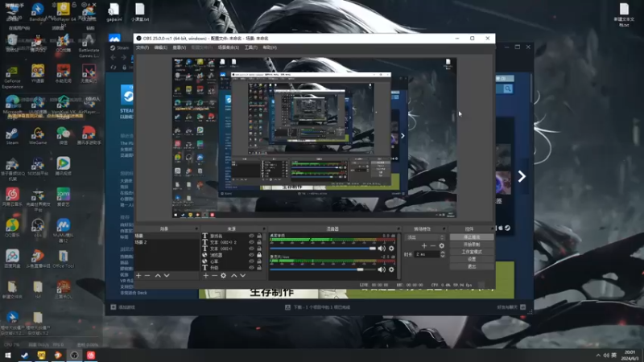Pop out the Controls dock panel
The height and width of the screenshot is (362, 644).
pos(492,228)
